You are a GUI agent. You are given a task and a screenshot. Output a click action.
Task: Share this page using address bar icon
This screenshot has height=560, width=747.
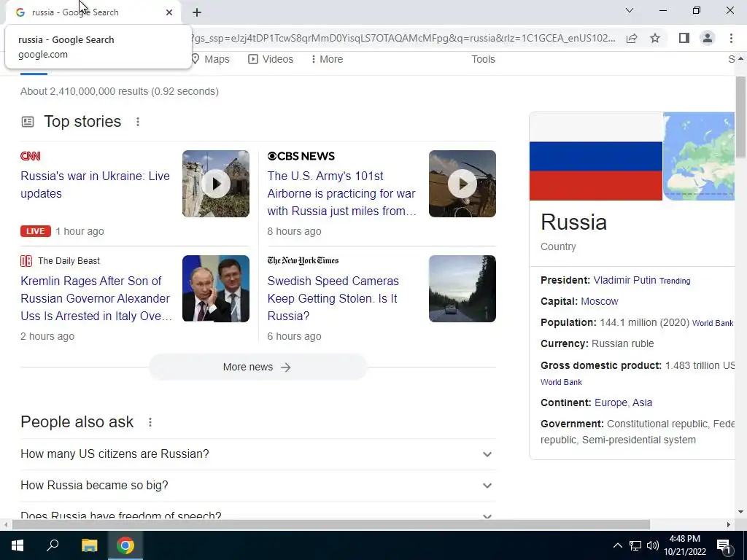pyautogui.click(x=632, y=39)
